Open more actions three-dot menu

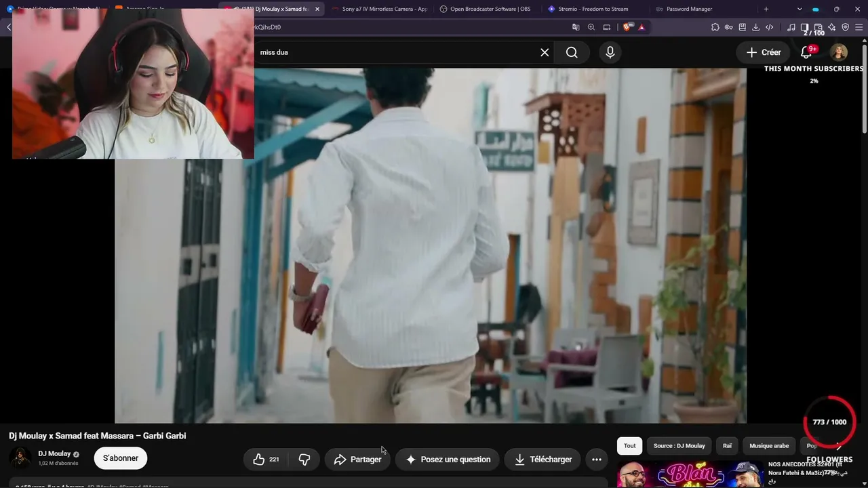pos(597,460)
